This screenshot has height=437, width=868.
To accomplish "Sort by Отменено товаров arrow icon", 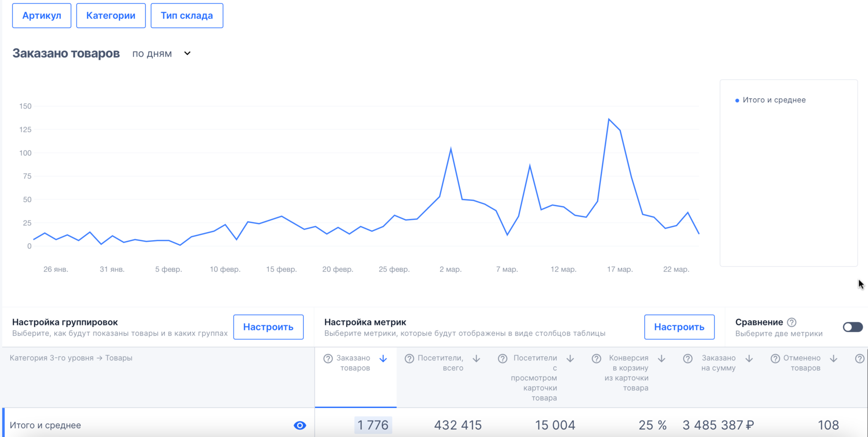I will coord(833,358).
